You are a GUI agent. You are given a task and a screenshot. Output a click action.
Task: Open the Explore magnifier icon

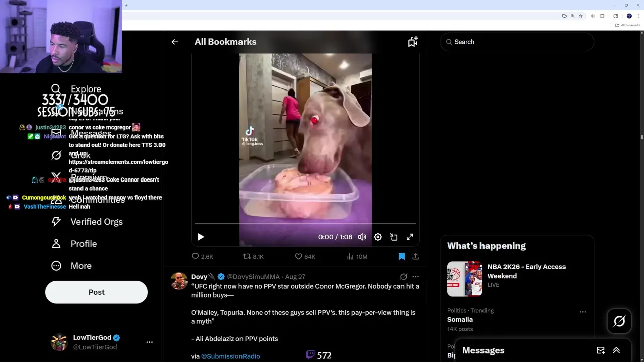(56, 89)
